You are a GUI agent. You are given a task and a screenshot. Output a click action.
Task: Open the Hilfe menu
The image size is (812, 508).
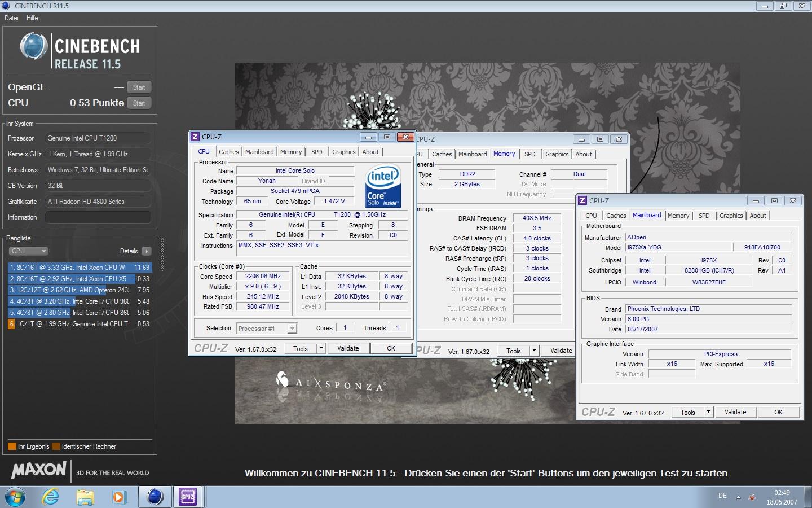tap(32, 18)
